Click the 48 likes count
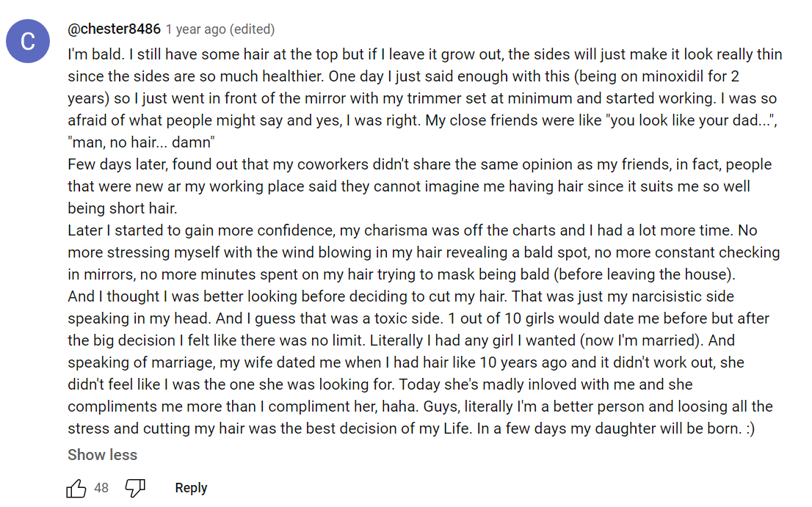This screenshot has height=507, width=812. tap(101, 488)
